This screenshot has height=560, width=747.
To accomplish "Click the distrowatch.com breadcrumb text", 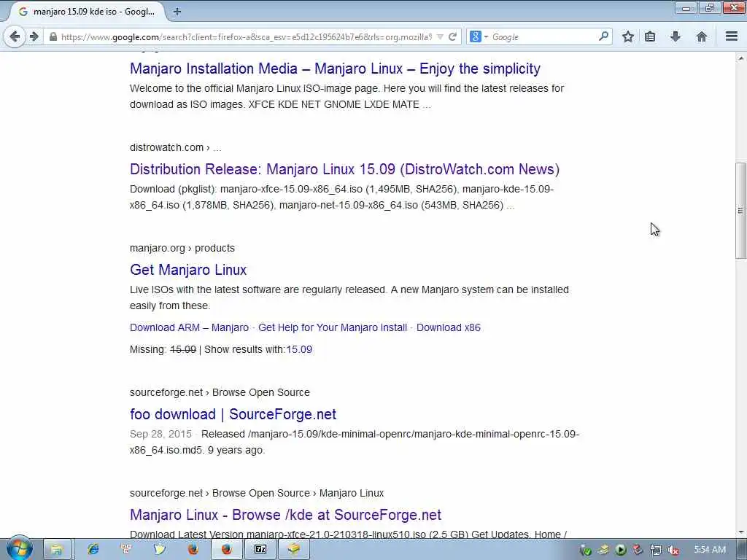I will (x=166, y=147).
